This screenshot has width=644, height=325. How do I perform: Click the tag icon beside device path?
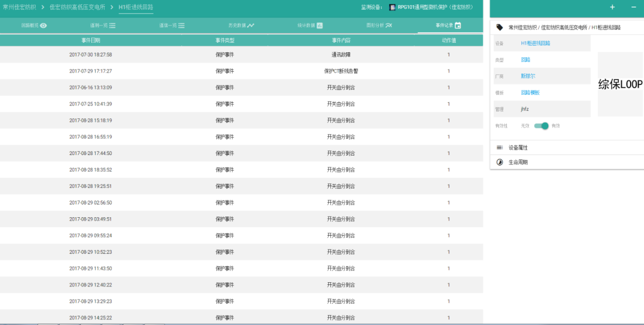[x=499, y=27]
